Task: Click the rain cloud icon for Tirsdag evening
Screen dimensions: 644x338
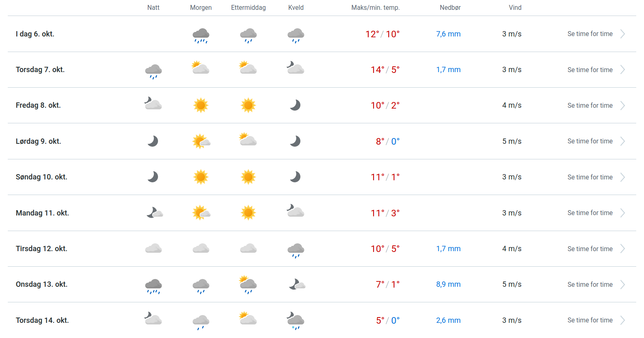Action: point(296,250)
